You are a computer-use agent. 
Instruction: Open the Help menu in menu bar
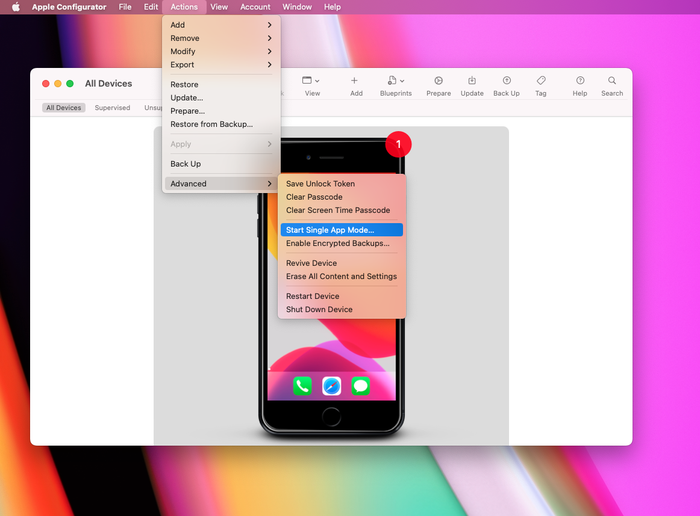point(332,7)
